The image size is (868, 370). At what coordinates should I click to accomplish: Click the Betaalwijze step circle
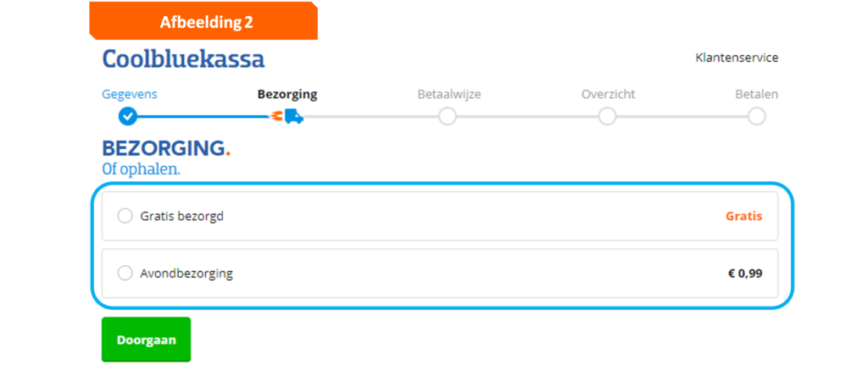click(x=448, y=117)
